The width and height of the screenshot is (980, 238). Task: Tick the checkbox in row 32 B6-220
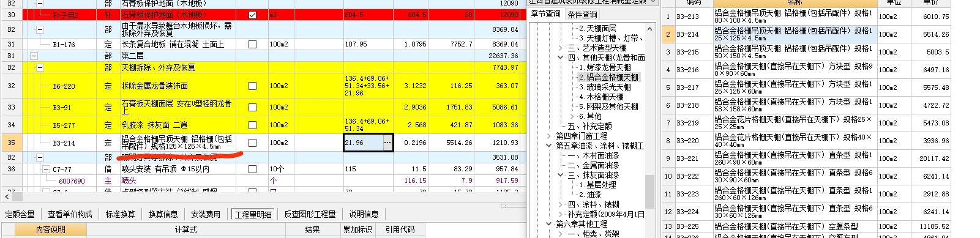click(x=252, y=86)
